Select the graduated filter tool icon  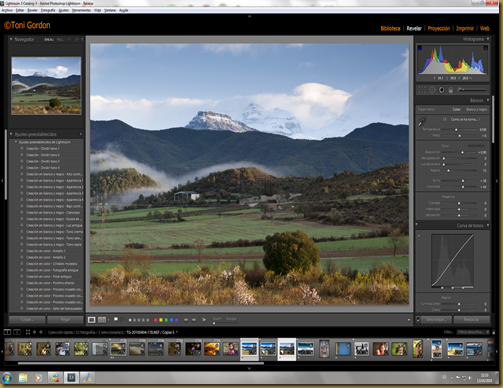coord(451,90)
